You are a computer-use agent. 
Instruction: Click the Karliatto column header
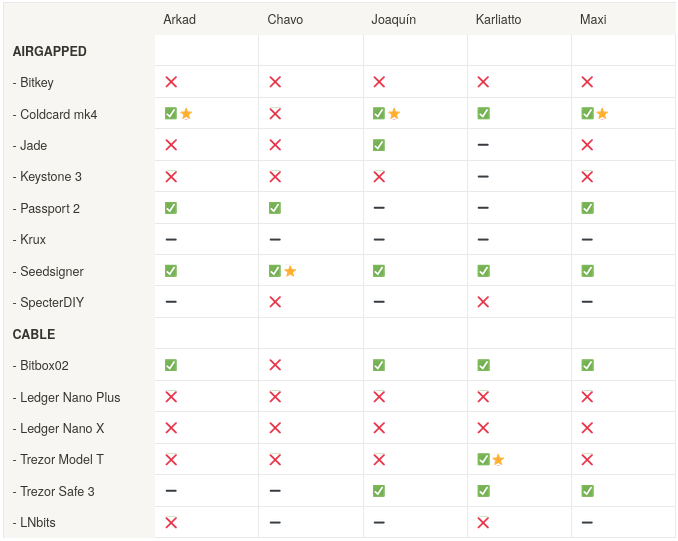(x=498, y=19)
